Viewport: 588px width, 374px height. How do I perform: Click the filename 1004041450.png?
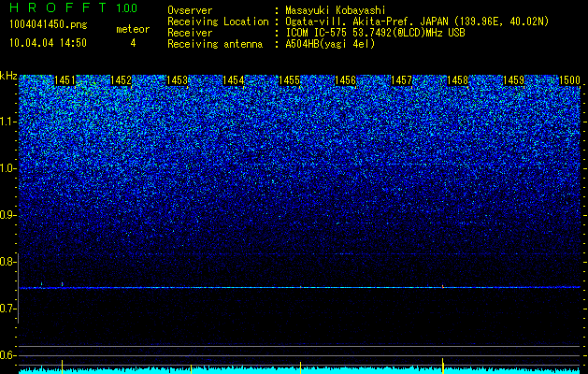pyautogui.click(x=48, y=25)
